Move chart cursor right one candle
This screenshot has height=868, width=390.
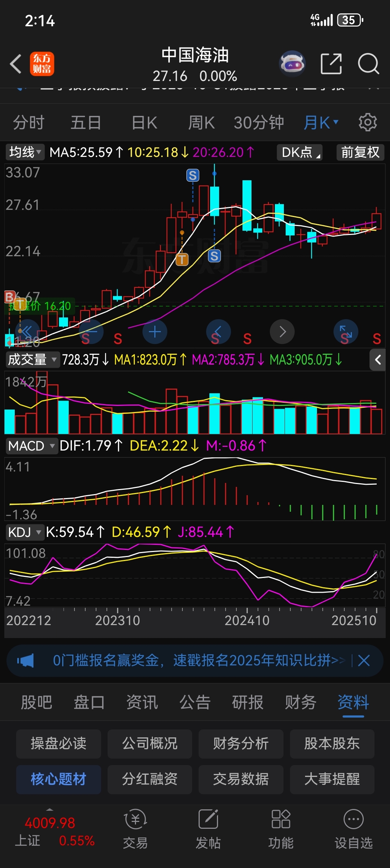click(x=282, y=331)
